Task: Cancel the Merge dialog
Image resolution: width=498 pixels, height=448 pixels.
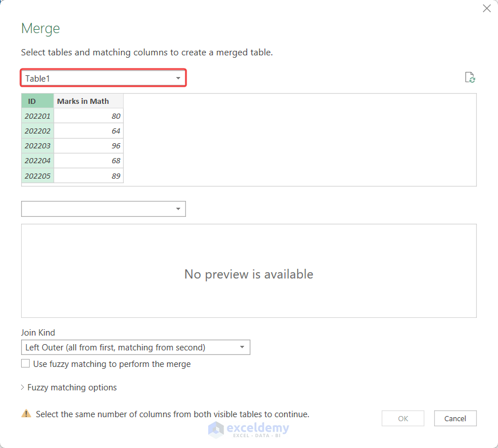Action: [455, 418]
